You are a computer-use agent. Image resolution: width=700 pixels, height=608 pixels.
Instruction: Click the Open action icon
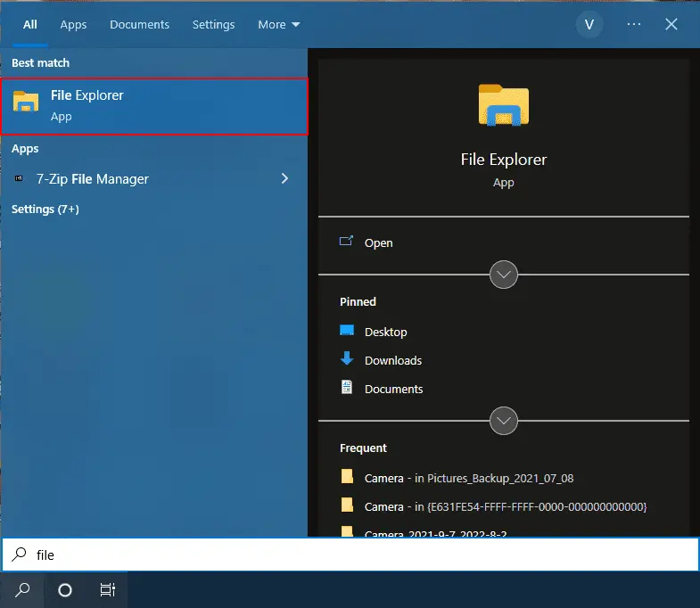click(346, 241)
